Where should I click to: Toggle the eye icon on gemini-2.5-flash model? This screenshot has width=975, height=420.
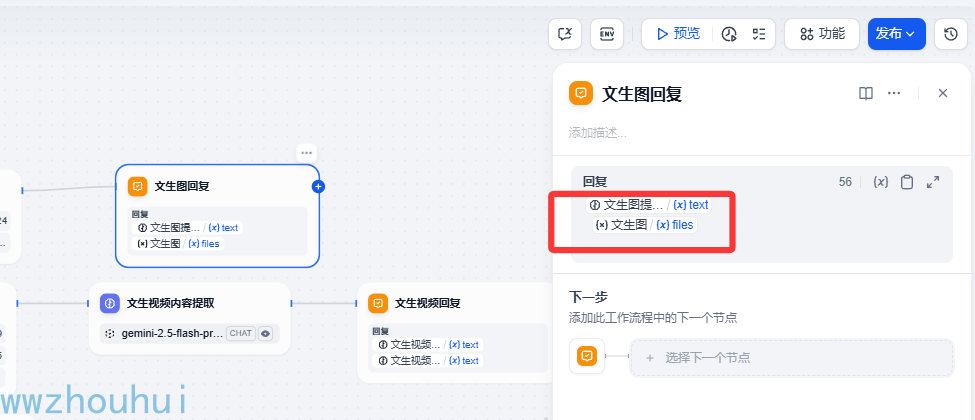(266, 334)
